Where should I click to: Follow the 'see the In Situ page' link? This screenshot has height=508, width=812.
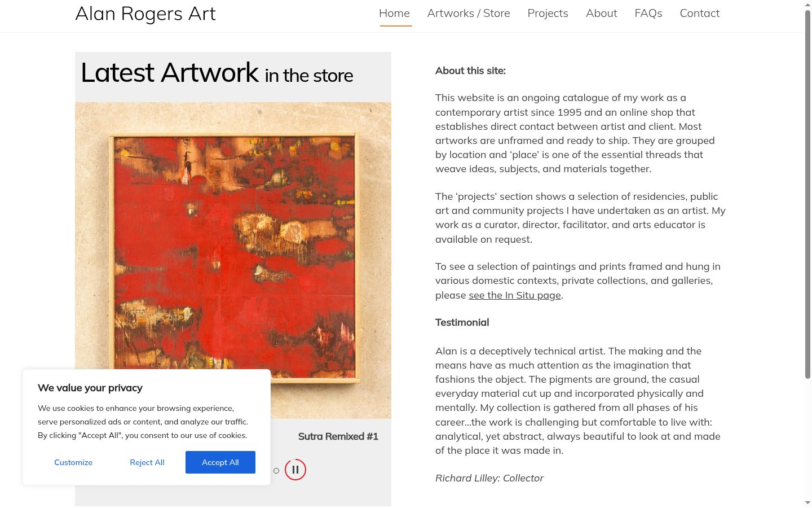point(515,295)
